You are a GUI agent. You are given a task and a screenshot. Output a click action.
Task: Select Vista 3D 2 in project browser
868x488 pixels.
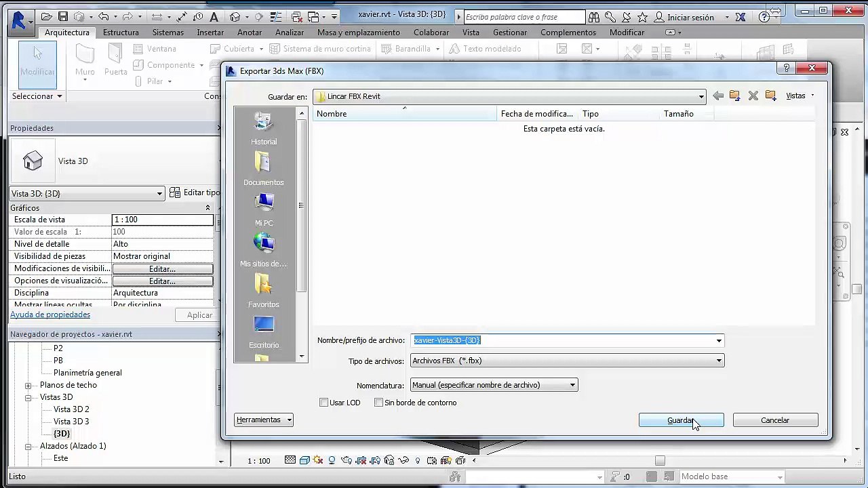point(71,409)
